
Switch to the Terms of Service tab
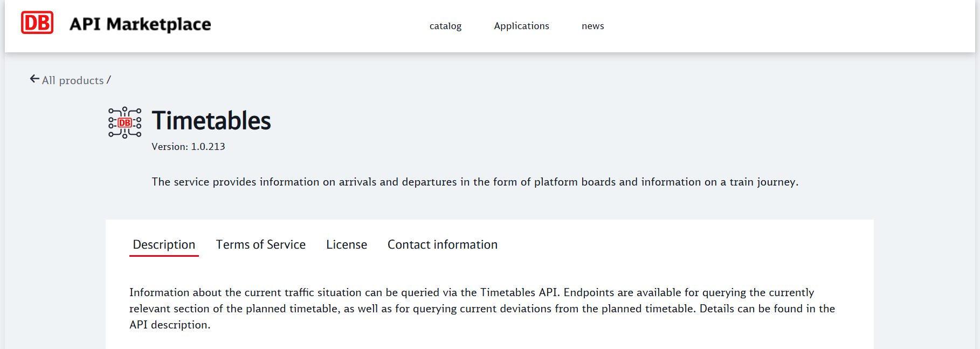261,245
